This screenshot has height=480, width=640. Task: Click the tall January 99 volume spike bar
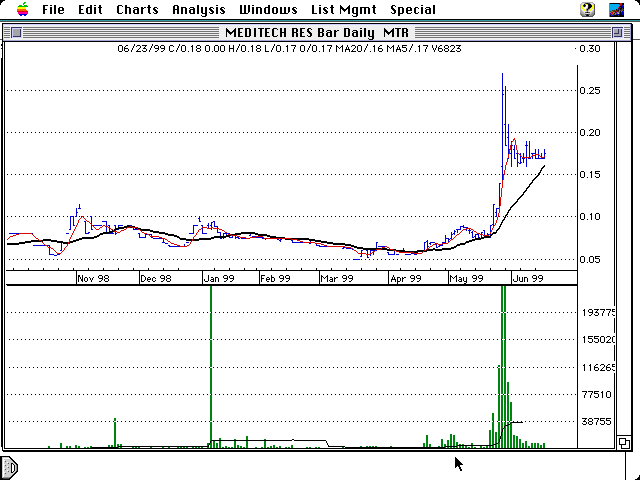pyautogui.click(x=211, y=367)
